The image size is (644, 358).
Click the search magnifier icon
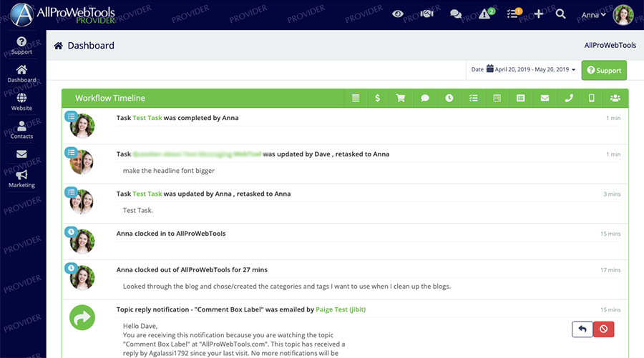click(x=560, y=14)
